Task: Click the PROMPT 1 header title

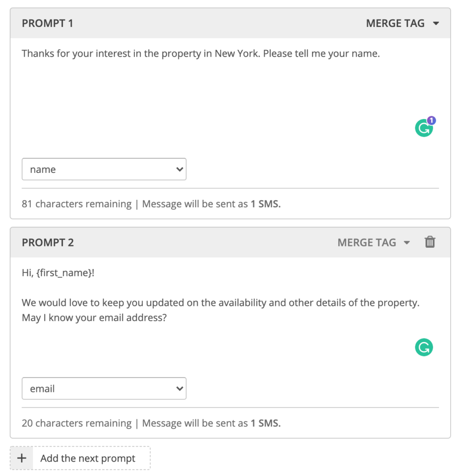Action: coord(47,23)
